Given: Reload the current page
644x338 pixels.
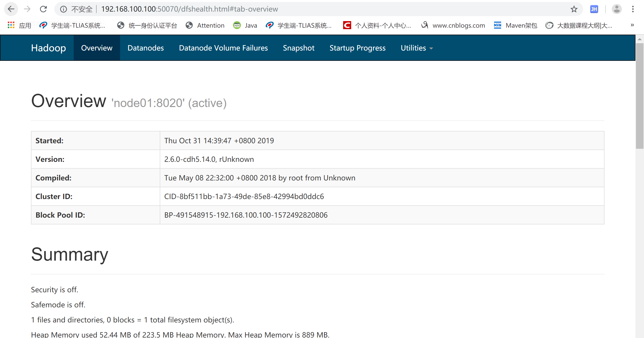Looking at the screenshot, I should coord(43,9).
